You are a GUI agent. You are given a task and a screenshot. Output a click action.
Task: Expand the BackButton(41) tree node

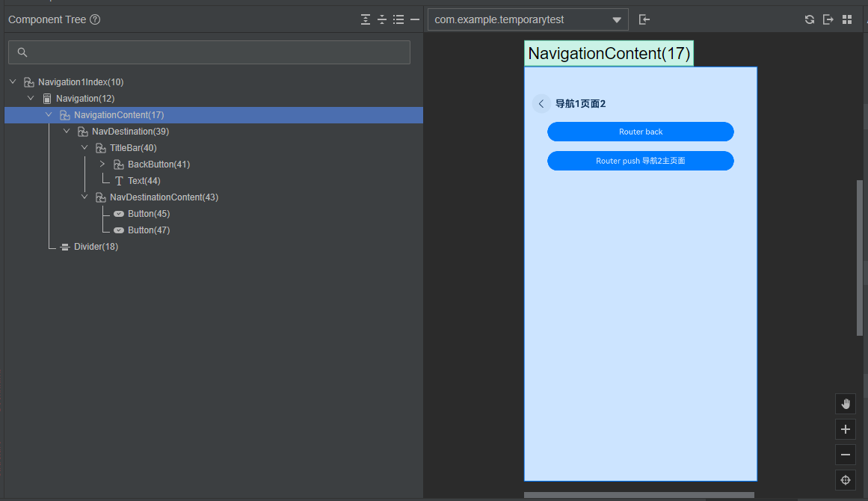tap(102, 164)
